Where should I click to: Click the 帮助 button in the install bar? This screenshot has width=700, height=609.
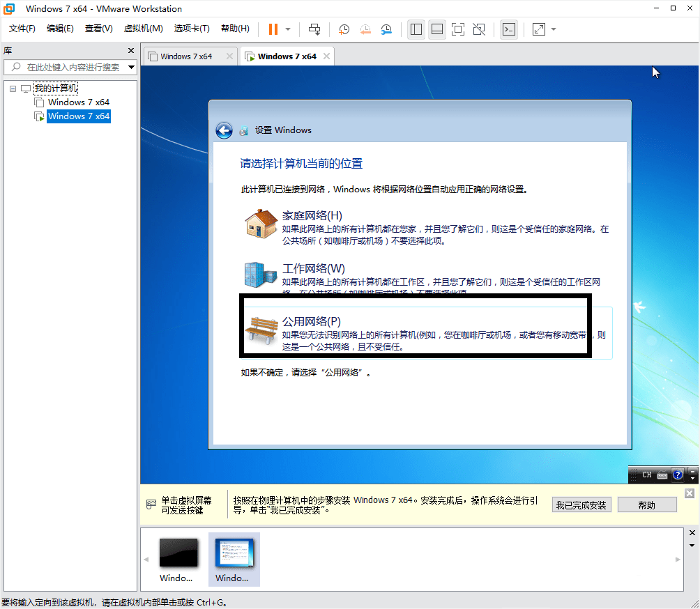(647, 505)
